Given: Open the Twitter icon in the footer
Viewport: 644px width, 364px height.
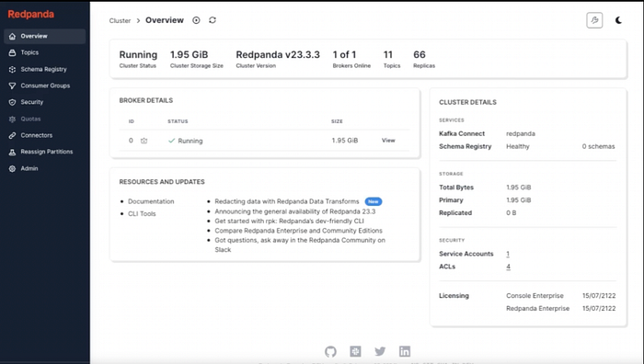Looking at the screenshot, I should click(x=380, y=351).
